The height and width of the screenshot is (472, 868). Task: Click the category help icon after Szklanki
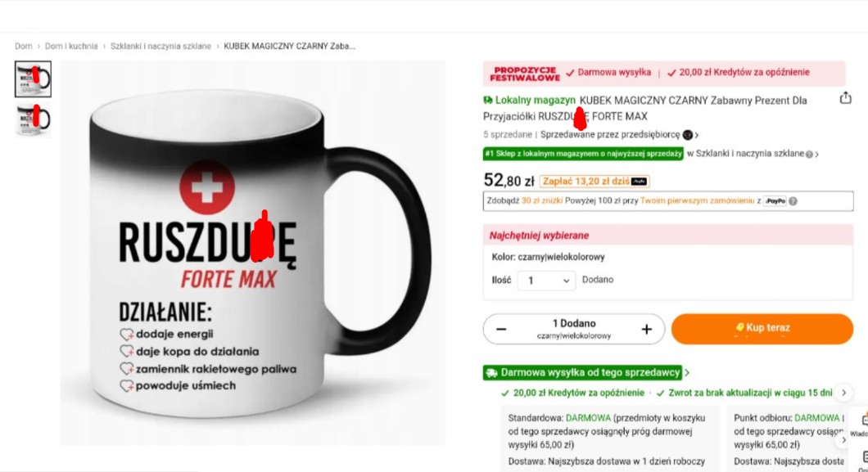click(809, 155)
